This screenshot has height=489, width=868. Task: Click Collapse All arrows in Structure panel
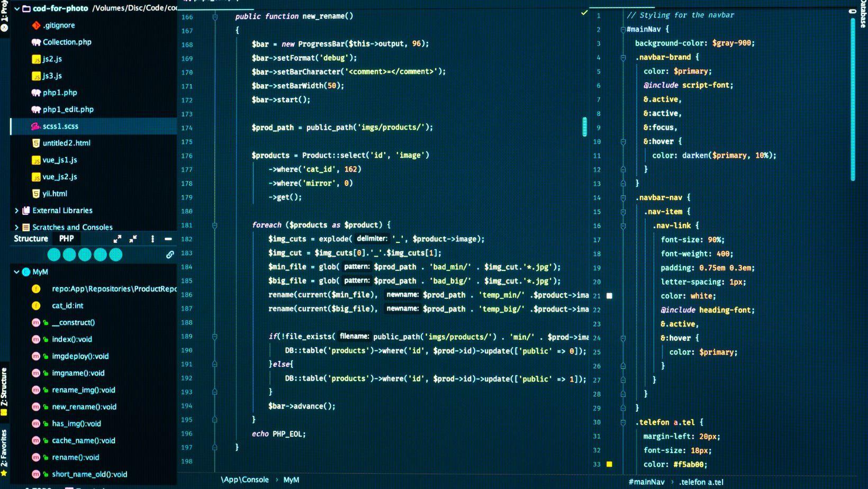[133, 239]
